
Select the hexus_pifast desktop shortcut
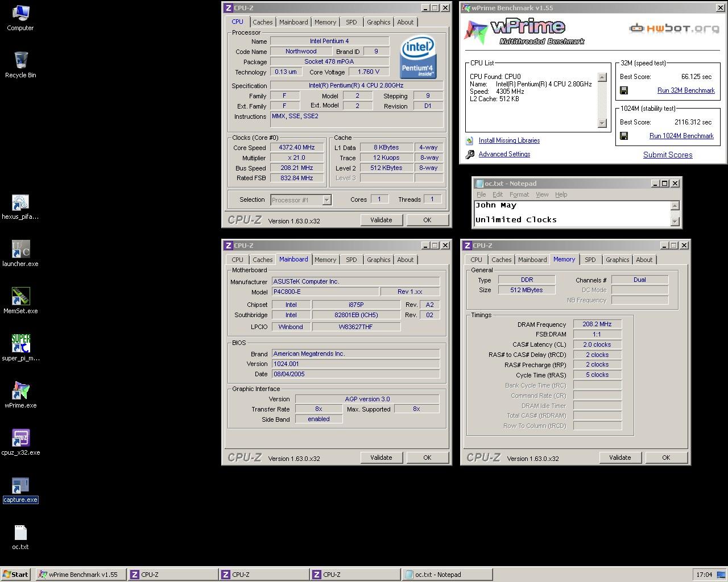20,207
